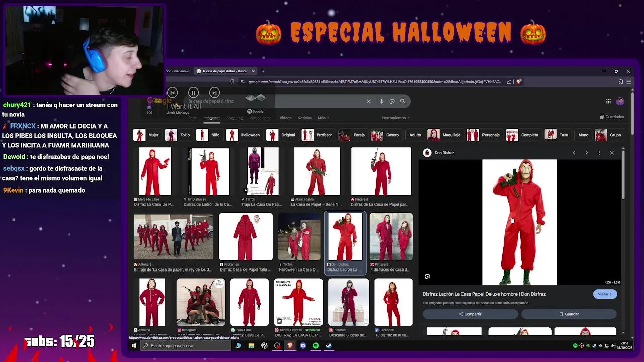Filter images by Casero chip
This screenshot has width=644, height=362.
(386, 135)
